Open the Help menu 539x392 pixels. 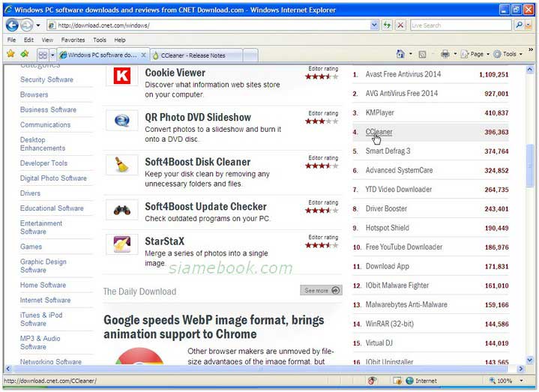click(120, 40)
